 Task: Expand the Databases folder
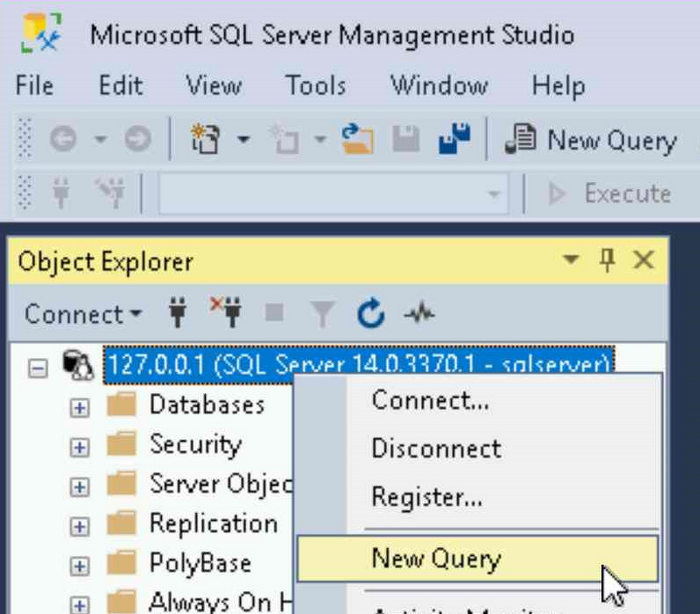tap(80, 407)
